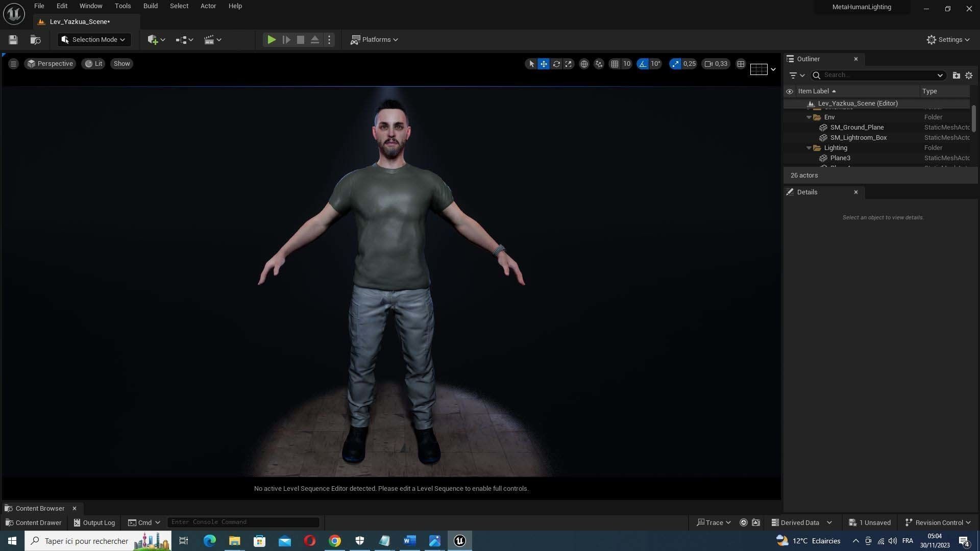Open the Output Log
The width and height of the screenshot is (980, 551).
94,522
